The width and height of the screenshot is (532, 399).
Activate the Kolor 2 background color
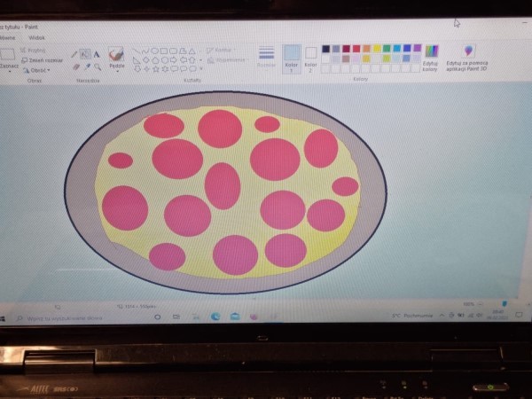[x=311, y=59]
